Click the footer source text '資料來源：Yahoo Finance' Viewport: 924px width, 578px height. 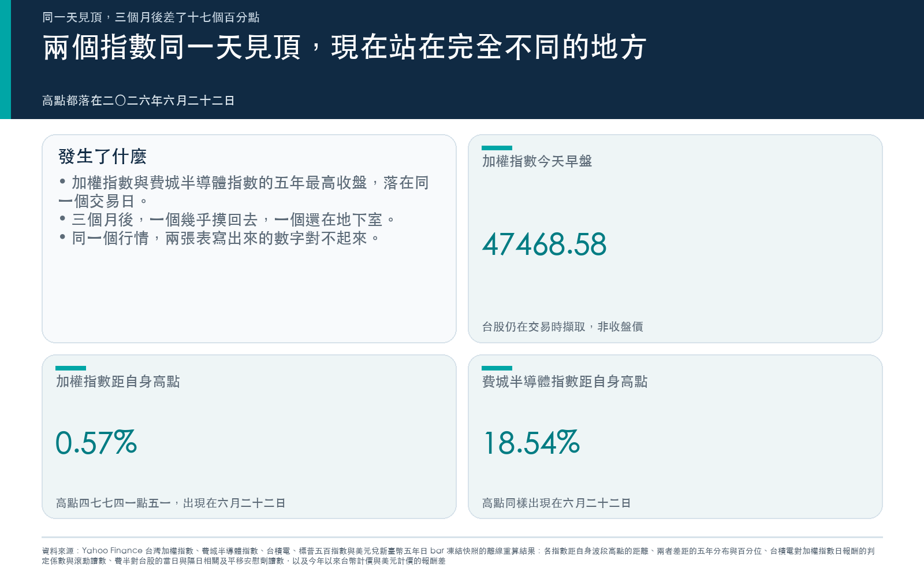click(92, 551)
